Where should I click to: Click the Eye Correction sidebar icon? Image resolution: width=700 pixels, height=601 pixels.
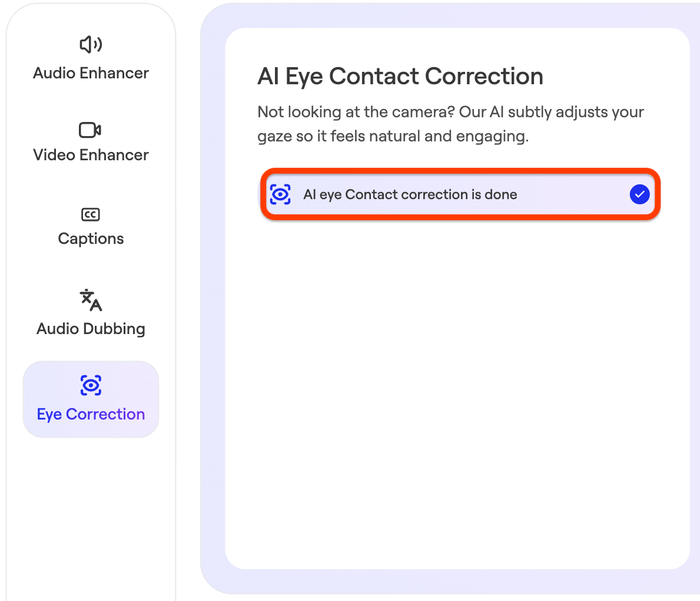91,385
